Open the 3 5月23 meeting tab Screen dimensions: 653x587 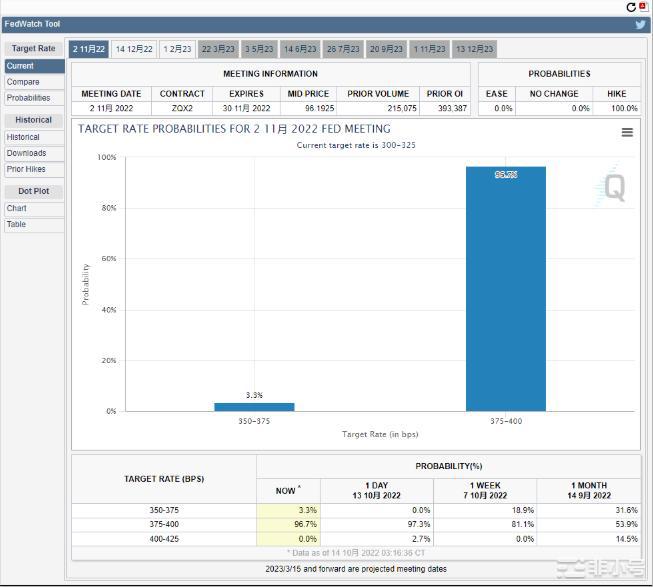pyautogui.click(x=259, y=49)
